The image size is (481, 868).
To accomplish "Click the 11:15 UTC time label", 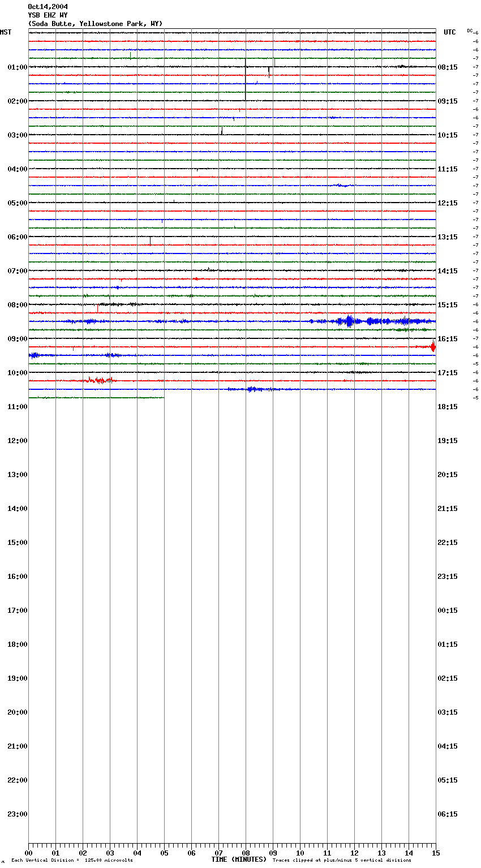I will (448, 169).
